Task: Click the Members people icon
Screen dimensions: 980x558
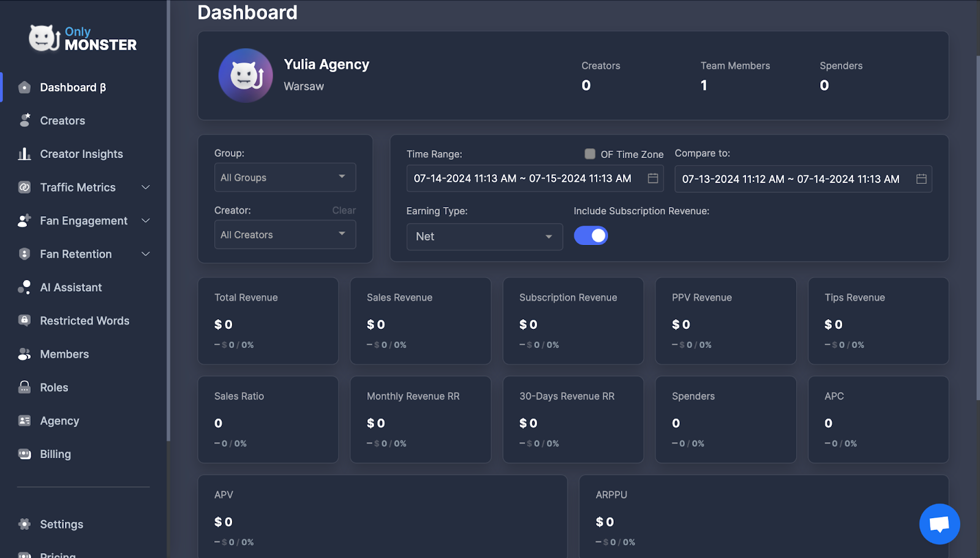Action: click(24, 354)
